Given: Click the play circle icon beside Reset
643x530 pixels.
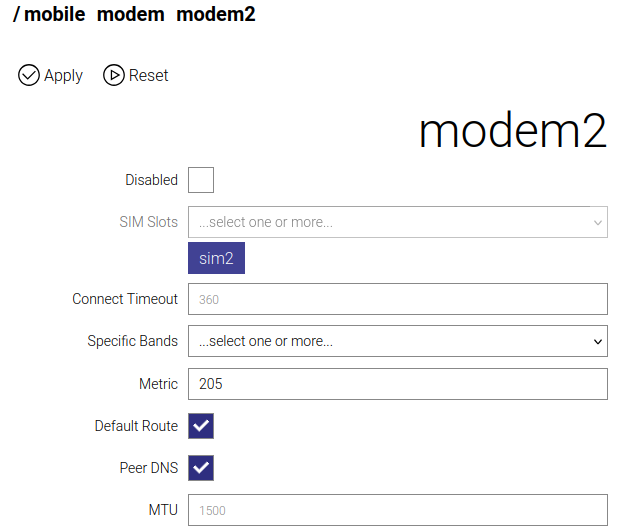Looking at the screenshot, I should pos(114,75).
